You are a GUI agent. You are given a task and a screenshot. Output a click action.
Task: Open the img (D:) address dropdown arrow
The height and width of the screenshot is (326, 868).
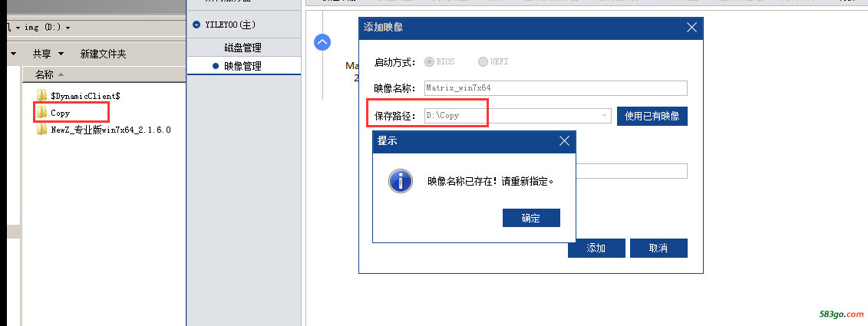click(x=68, y=27)
